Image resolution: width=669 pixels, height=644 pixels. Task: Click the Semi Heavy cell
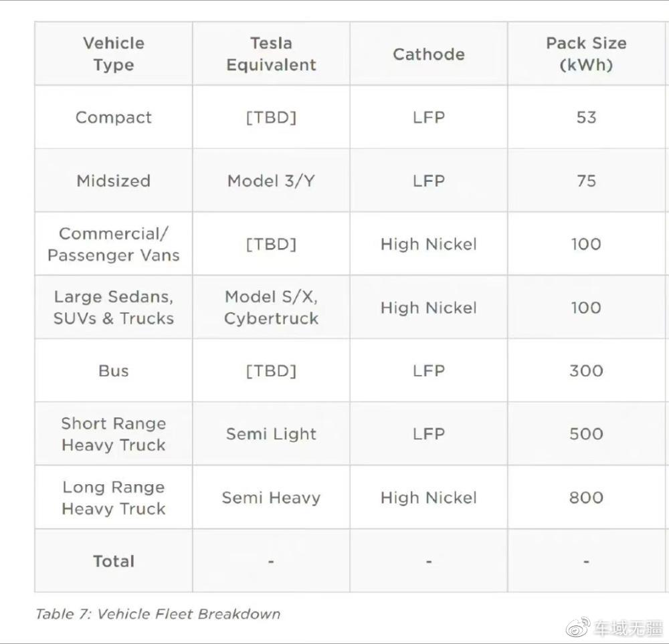tap(271, 498)
